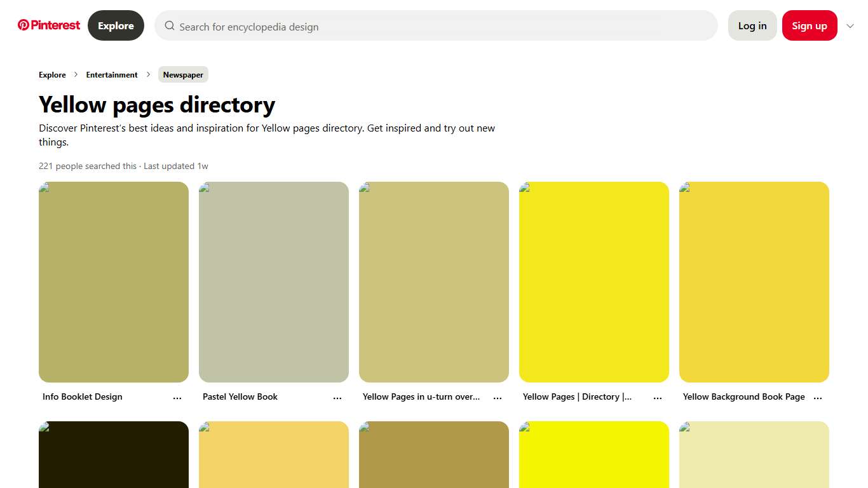Open options menu on Info Booklet Design pin
Image resolution: width=868 pixels, height=488 pixels.
tap(177, 396)
